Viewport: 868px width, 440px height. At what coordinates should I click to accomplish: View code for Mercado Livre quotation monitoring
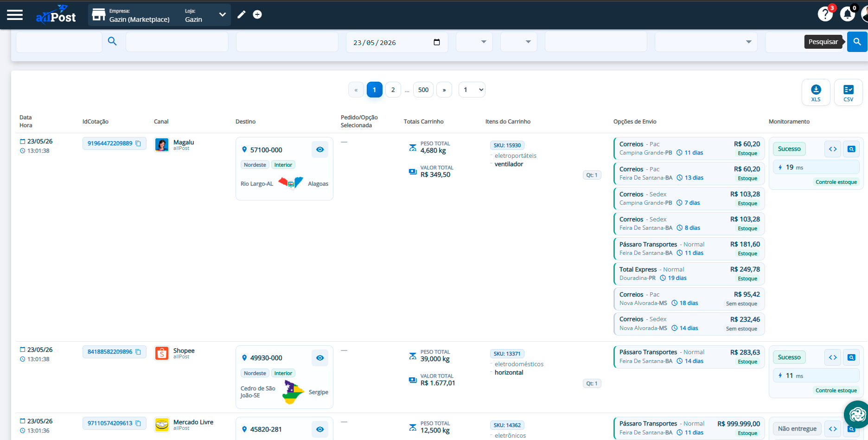coord(833,429)
